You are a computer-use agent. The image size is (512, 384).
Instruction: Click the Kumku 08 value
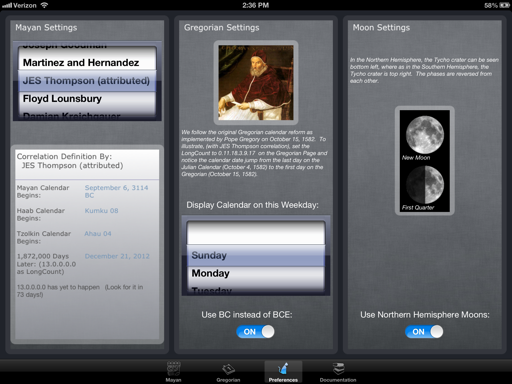tap(101, 211)
